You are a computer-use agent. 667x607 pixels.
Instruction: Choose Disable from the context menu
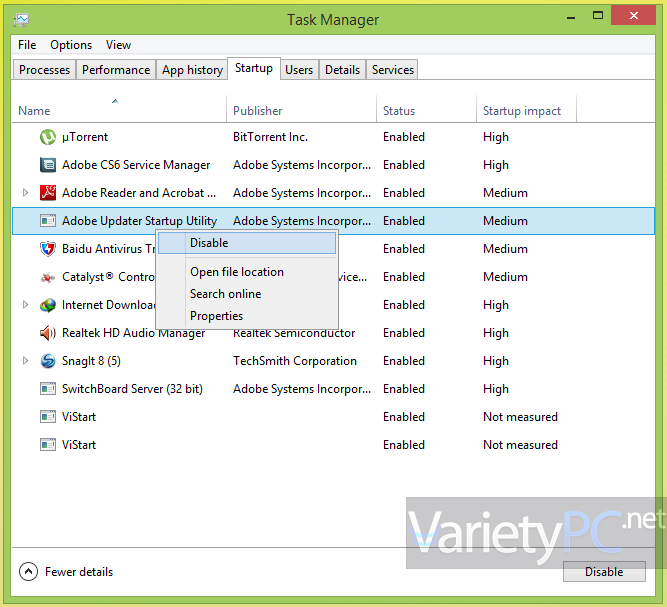247,243
